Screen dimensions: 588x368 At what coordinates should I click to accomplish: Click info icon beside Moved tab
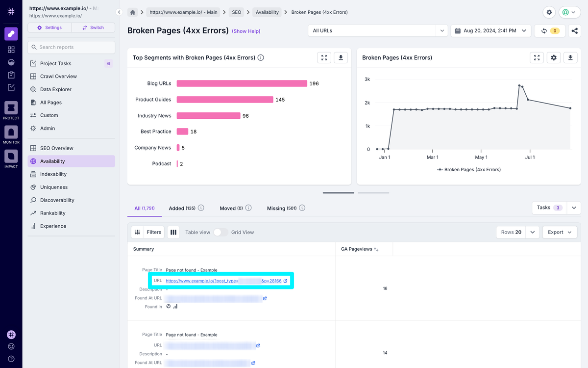[x=248, y=208]
